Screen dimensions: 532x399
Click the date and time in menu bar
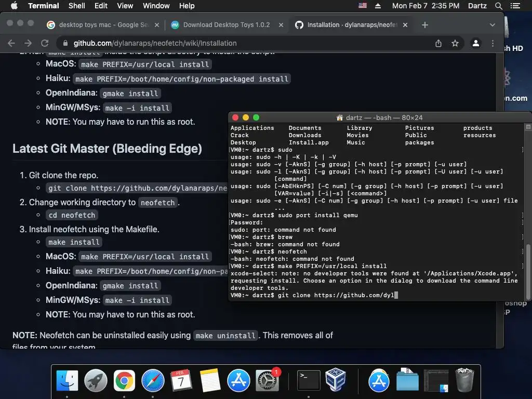click(x=425, y=6)
